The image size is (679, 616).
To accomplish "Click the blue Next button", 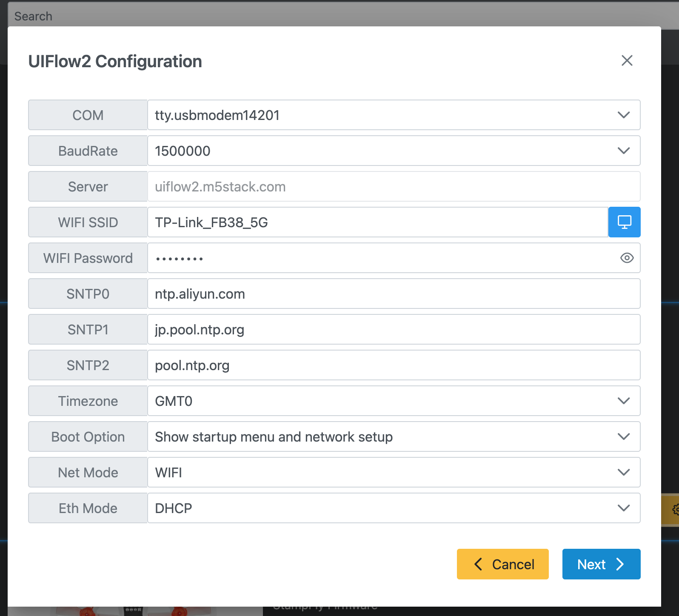I will [601, 564].
